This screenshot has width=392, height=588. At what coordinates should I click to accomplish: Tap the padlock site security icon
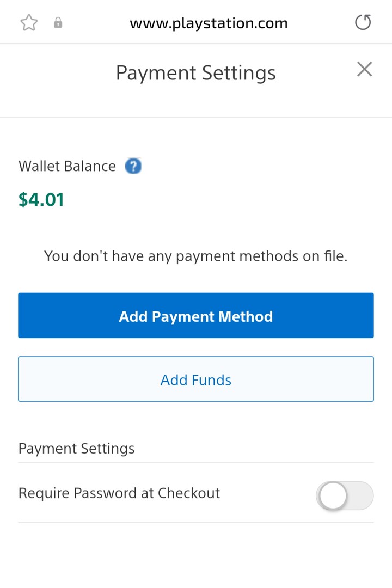point(58,23)
